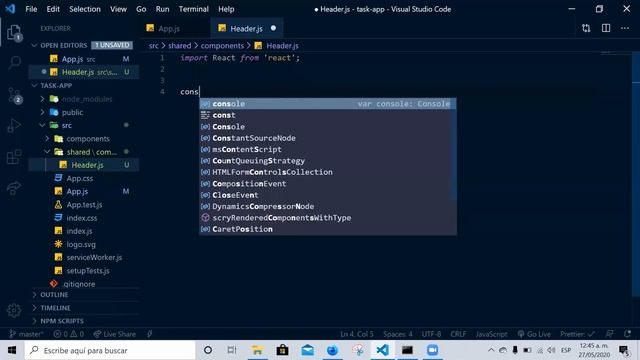Screen dimensions: 640x360
Task: Open logo.svg in the explorer
Action: (x=84, y=244)
